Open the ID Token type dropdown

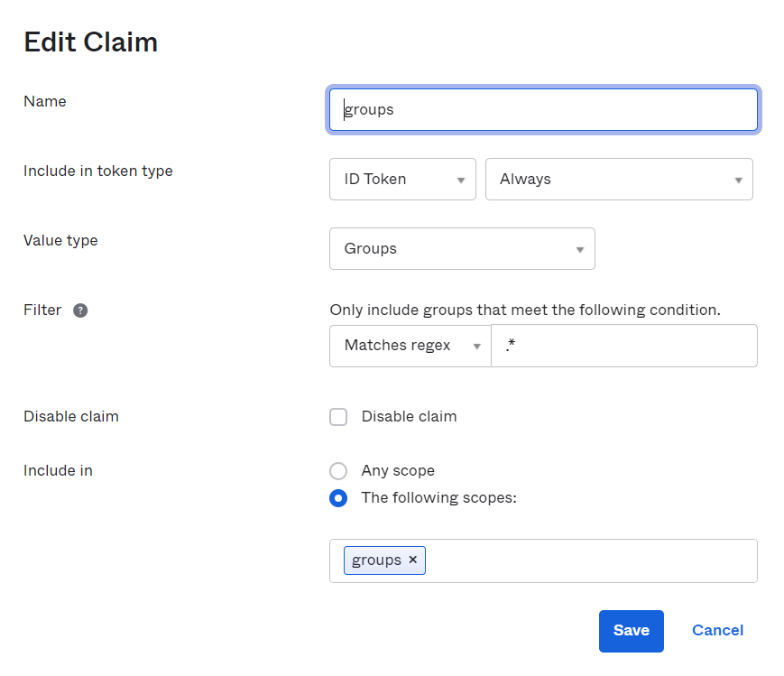(402, 179)
